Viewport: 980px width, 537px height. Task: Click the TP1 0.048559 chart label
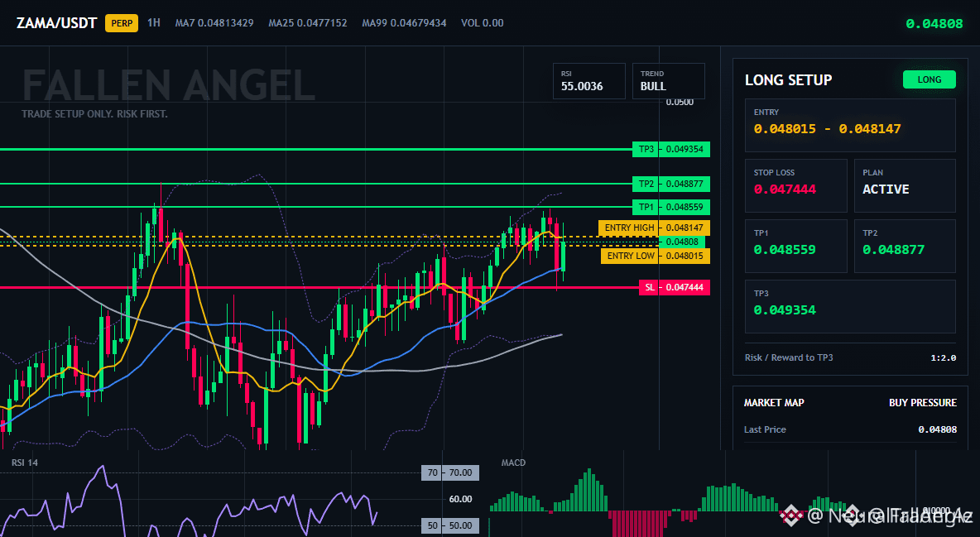(671, 207)
